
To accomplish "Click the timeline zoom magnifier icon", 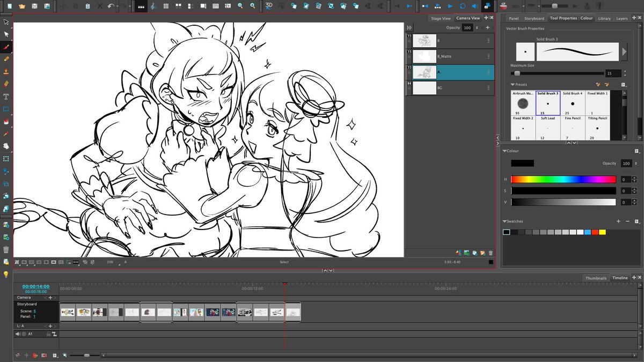I will tap(65, 355).
